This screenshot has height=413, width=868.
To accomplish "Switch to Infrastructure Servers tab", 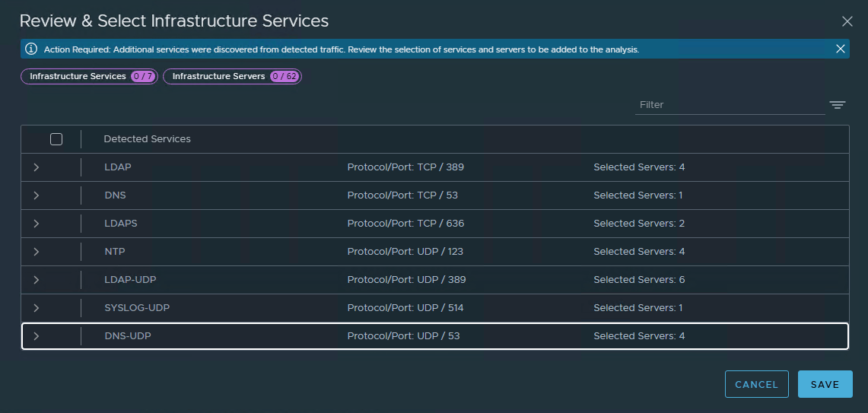I will [232, 77].
